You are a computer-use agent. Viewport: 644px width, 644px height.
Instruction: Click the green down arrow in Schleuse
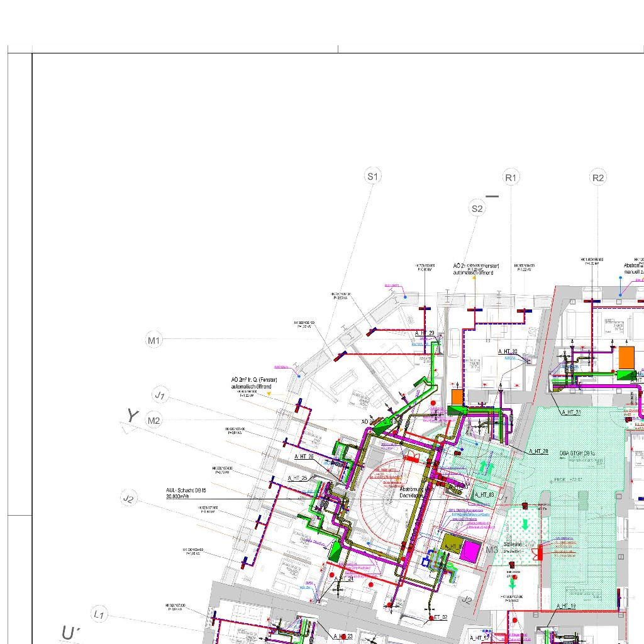pyautogui.click(x=526, y=525)
